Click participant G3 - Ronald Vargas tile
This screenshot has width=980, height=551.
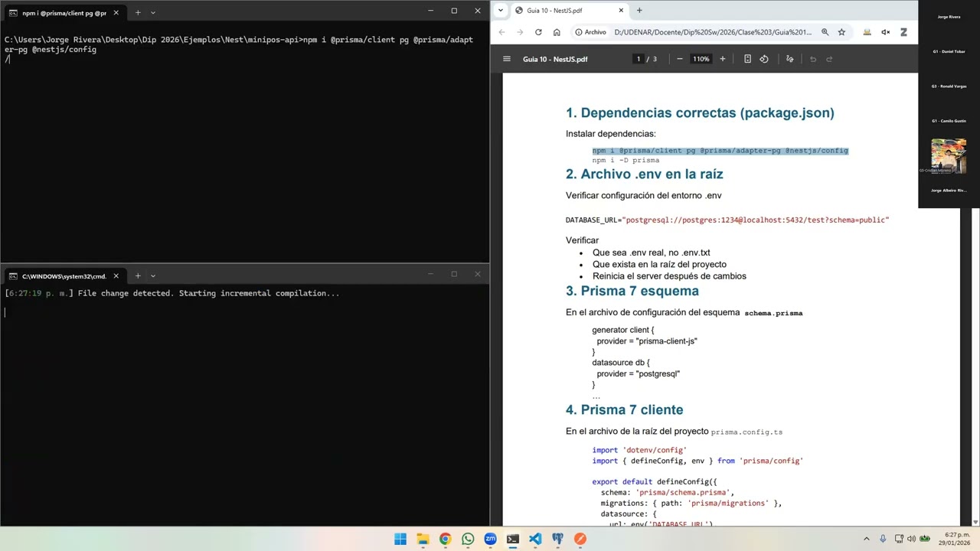pyautogui.click(x=949, y=86)
